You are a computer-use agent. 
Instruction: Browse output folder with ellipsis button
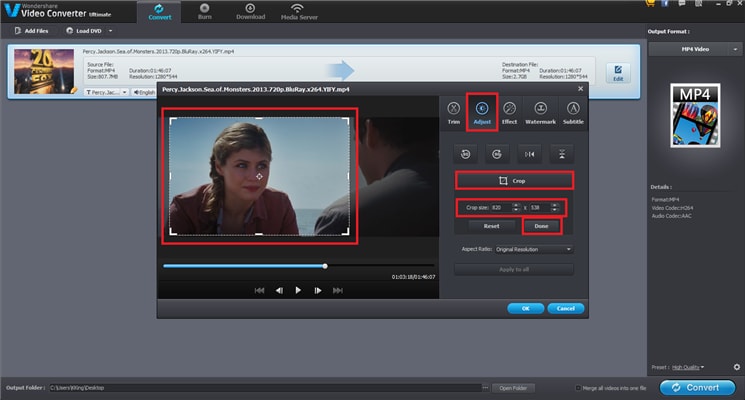(x=485, y=388)
